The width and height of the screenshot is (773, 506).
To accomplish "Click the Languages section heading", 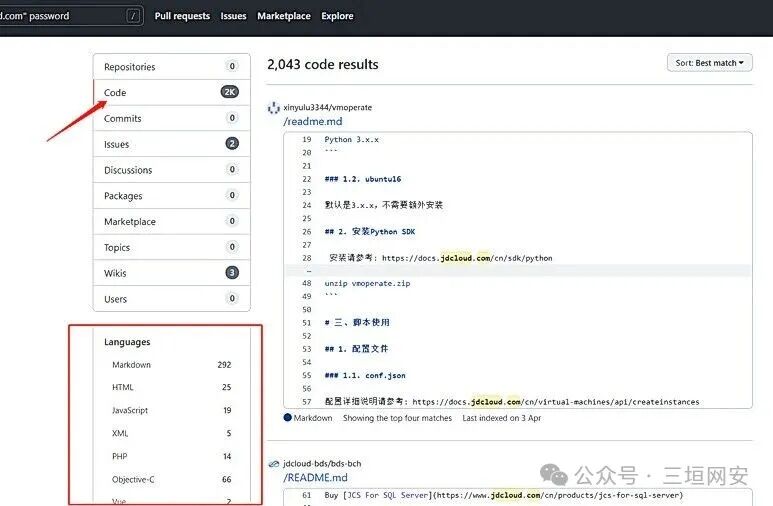I will click(127, 342).
